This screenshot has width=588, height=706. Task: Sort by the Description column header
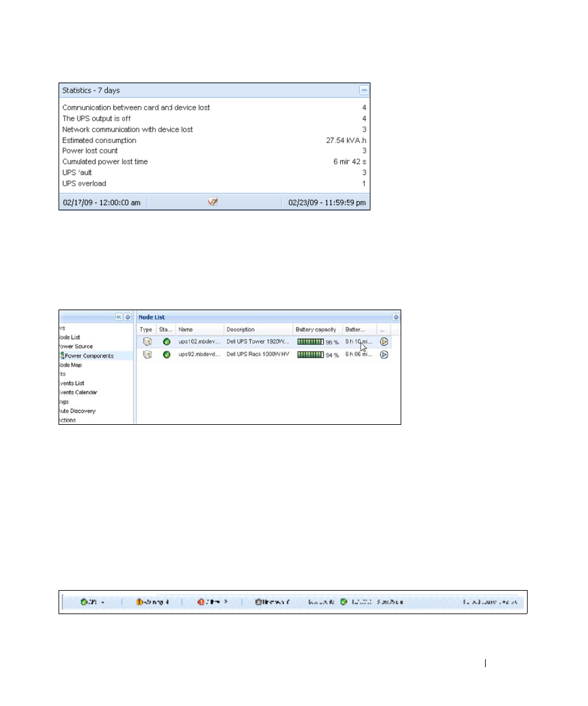(x=258, y=330)
